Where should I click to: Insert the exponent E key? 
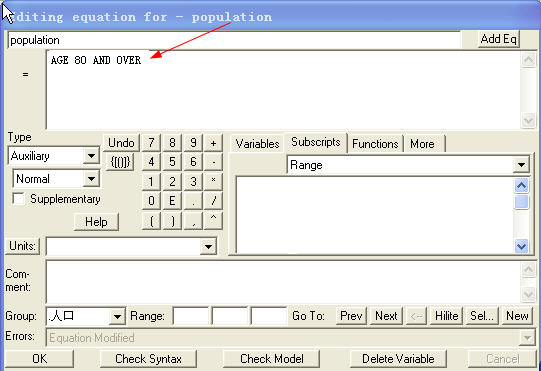pyautogui.click(x=172, y=201)
